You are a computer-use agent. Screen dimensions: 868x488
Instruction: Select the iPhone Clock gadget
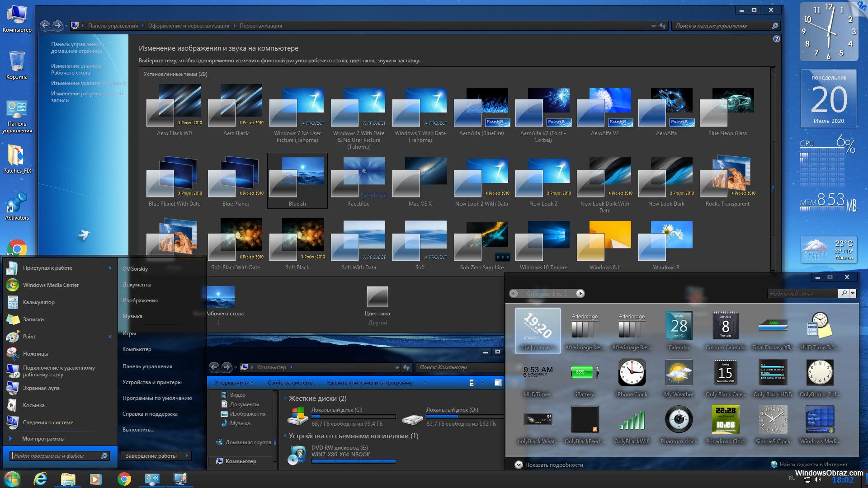tap(630, 375)
